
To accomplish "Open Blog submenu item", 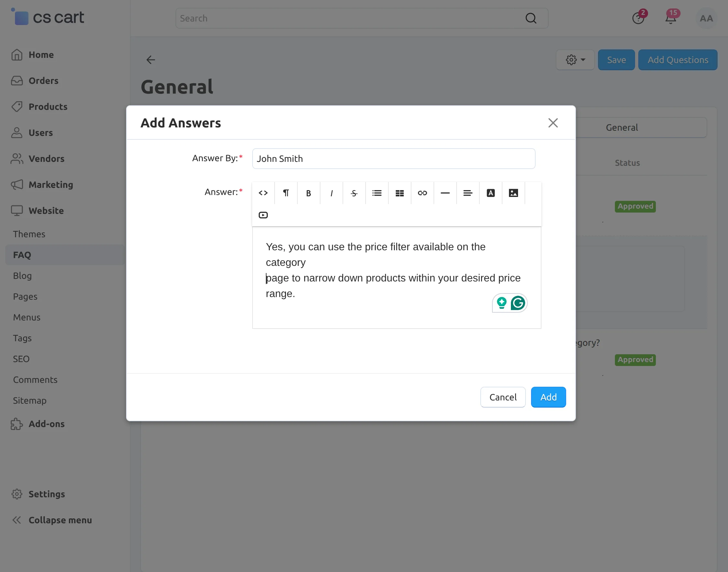I will tap(22, 276).
